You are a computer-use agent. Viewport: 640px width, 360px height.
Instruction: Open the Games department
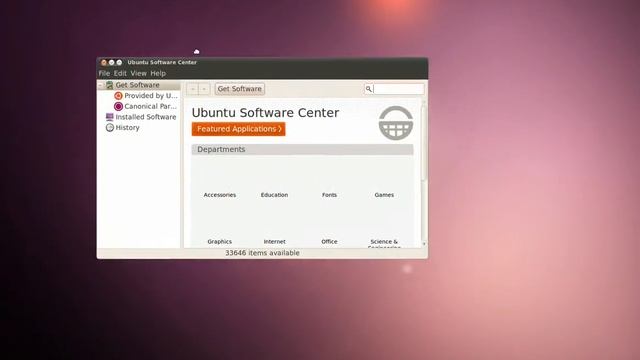click(384, 195)
